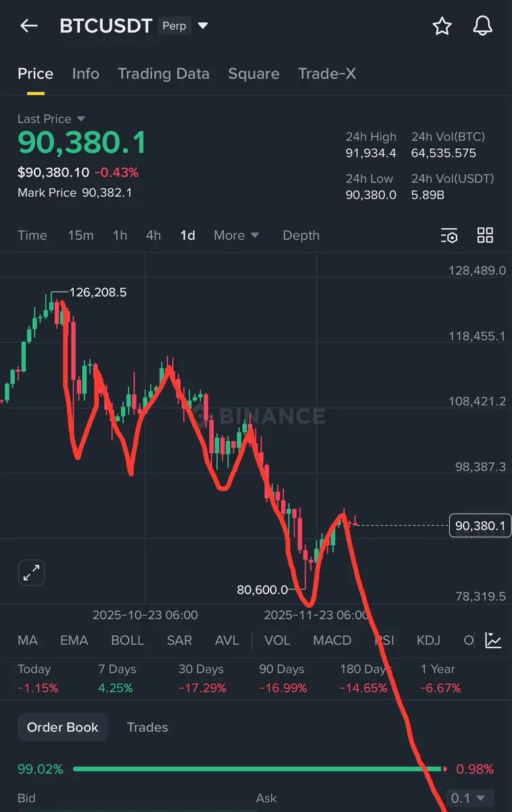Open the Trade-X tab
Screen dimensions: 512x812
(327, 74)
